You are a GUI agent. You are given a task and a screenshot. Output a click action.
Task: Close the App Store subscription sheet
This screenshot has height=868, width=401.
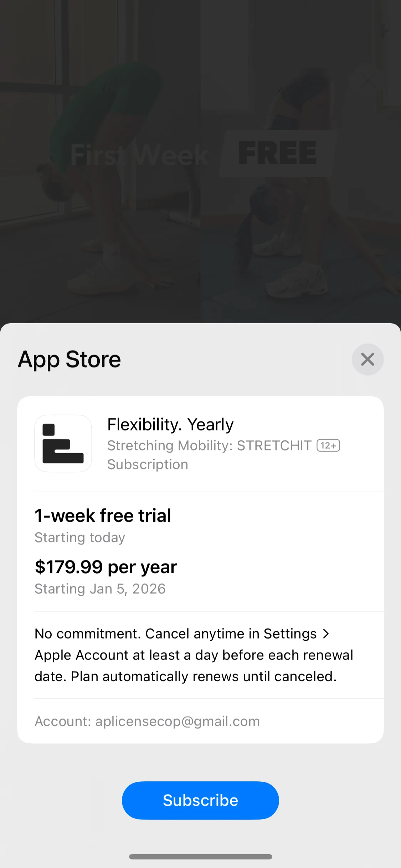pos(367,359)
